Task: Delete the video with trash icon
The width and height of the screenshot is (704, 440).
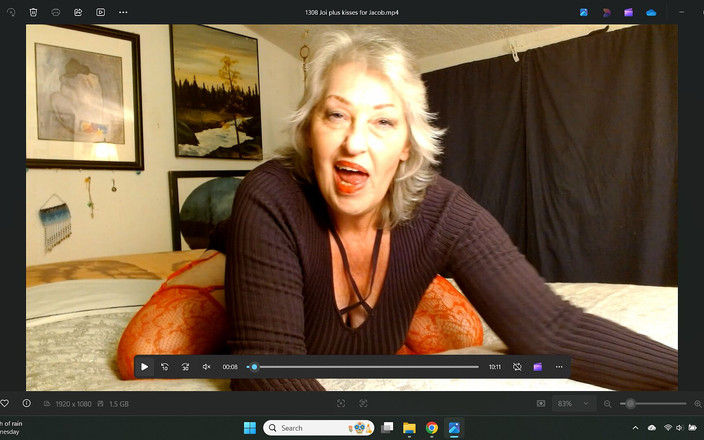Action: [x=33, y=12]
